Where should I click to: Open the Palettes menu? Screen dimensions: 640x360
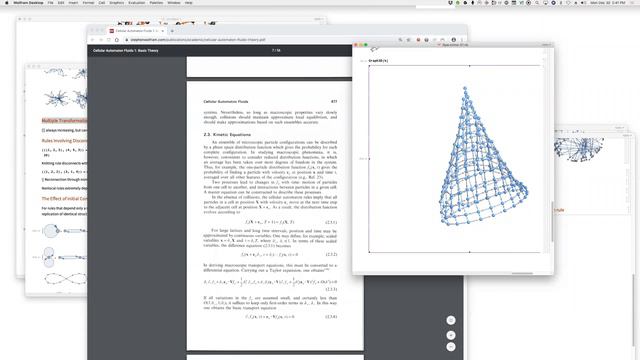[x=156, y=2]
